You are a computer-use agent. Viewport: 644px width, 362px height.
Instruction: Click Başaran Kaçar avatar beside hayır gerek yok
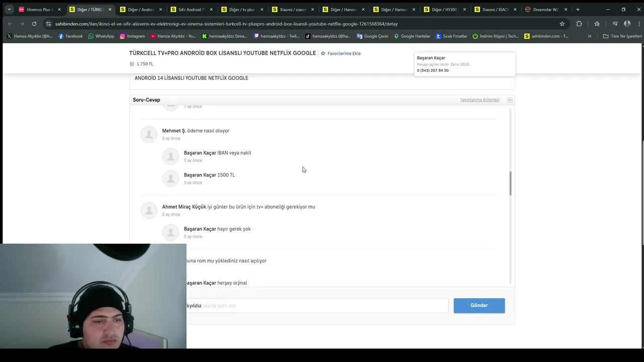(171, 232)
